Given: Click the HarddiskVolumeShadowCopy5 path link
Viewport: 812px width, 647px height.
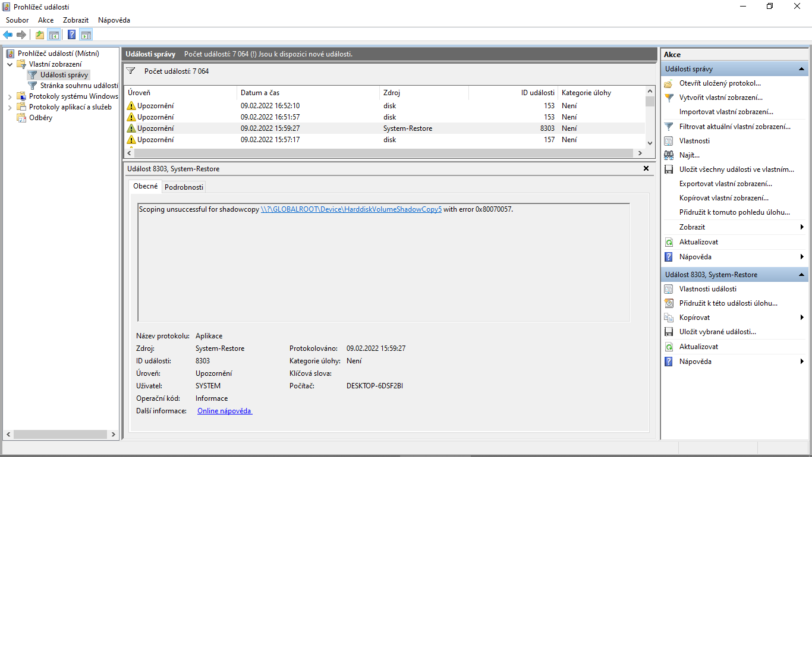Looking at the screenshot, I should coord(351,209).
